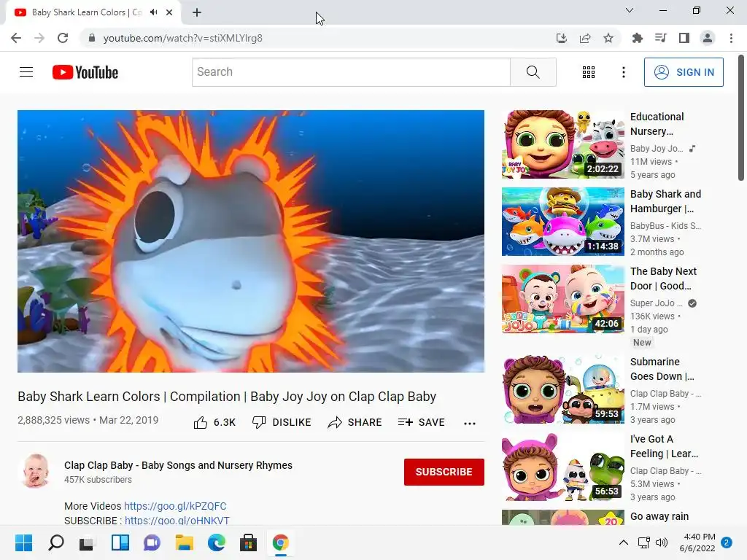Click the install app icon in address bar
747x560 pixels.
pyautogui.click(x=562, y=38)
